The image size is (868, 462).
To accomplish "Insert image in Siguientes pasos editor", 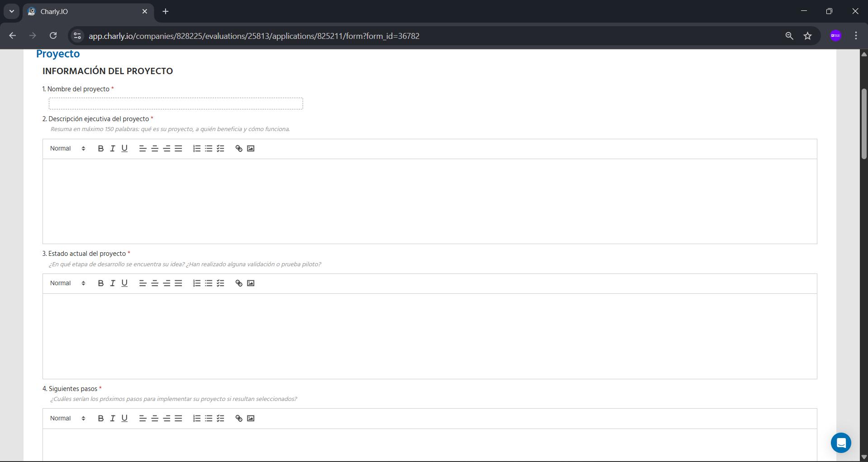I will (251, 418).
